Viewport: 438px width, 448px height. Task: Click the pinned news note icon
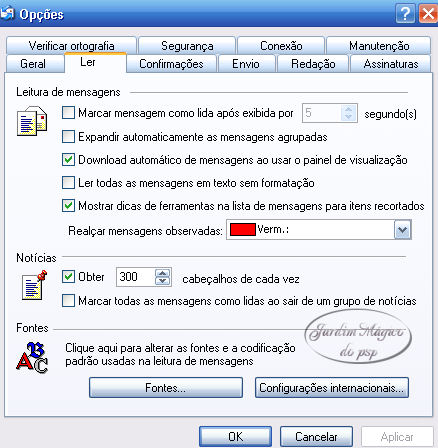tap(34, 285)
